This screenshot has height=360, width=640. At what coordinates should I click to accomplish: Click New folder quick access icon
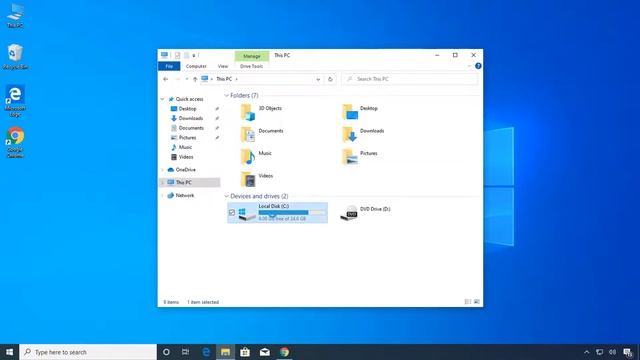[x=187, y=55]
